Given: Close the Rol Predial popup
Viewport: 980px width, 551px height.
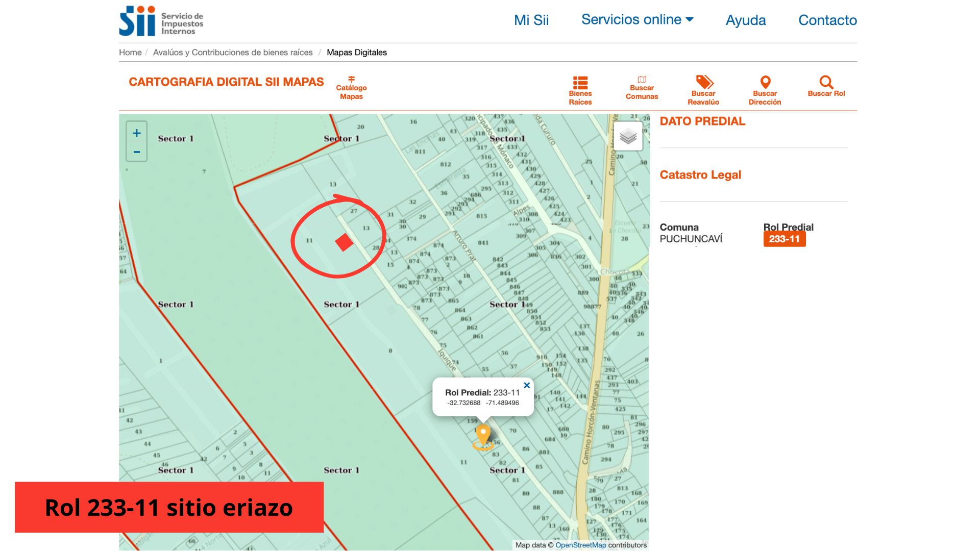Looking at the screenshot, I should click(x=527, y=385).
